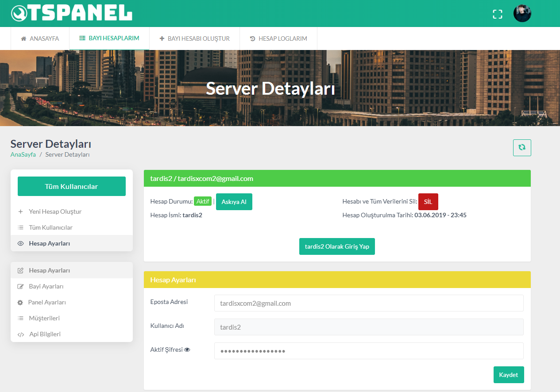Screen dimensions: 560x392
Task: Click the yellow Hesap Ayarları panel header
Action: (x=337, y=280)
